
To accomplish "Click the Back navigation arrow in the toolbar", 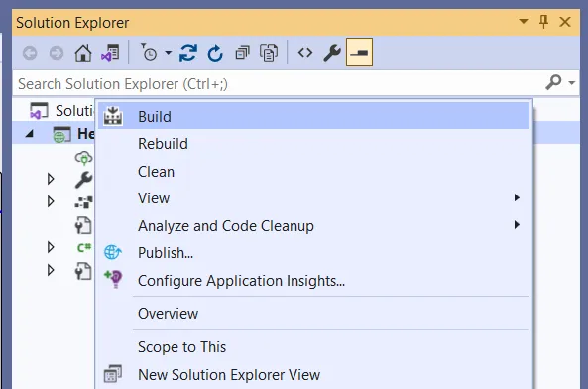I will coord(30,53).
